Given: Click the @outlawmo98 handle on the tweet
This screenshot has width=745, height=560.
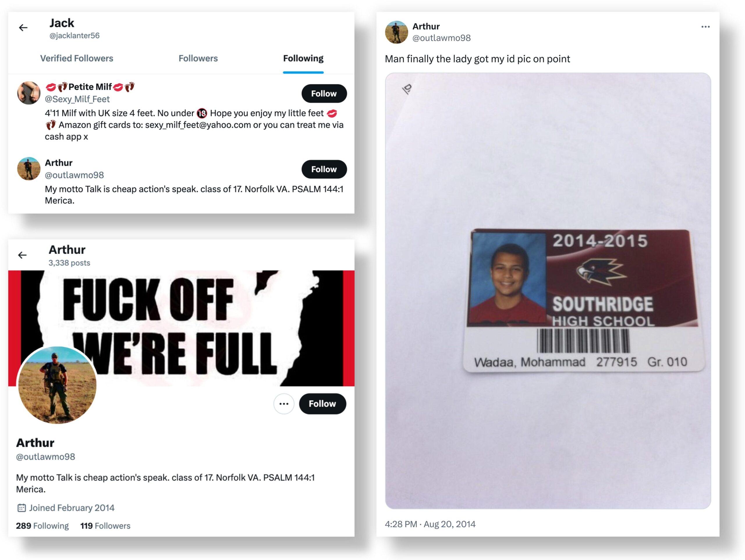Looking at the screenshot, I should (441, 38).
